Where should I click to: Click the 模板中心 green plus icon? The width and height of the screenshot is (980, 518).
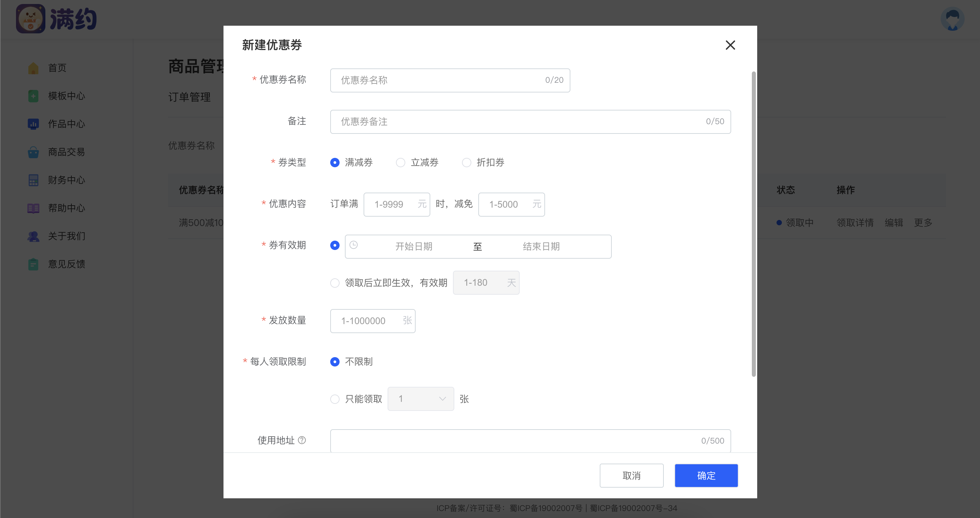click(x=33, y=96)
